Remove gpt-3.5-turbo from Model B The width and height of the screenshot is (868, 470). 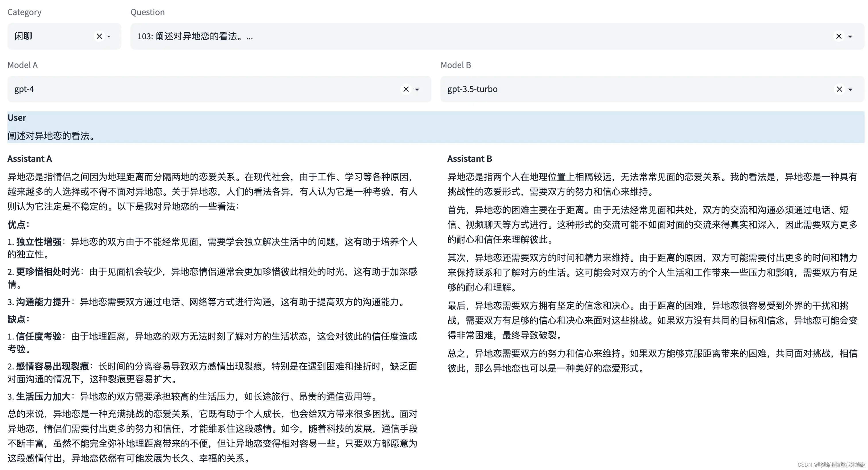[x=839, y=89]
